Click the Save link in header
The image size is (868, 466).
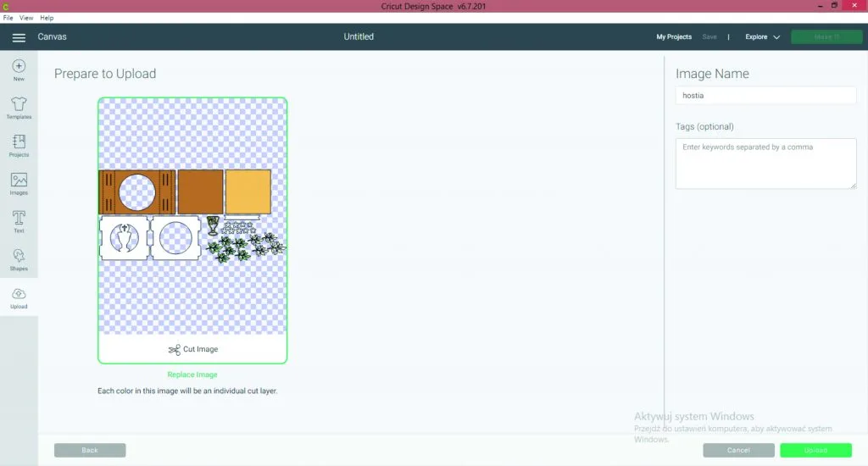[709, 37]
